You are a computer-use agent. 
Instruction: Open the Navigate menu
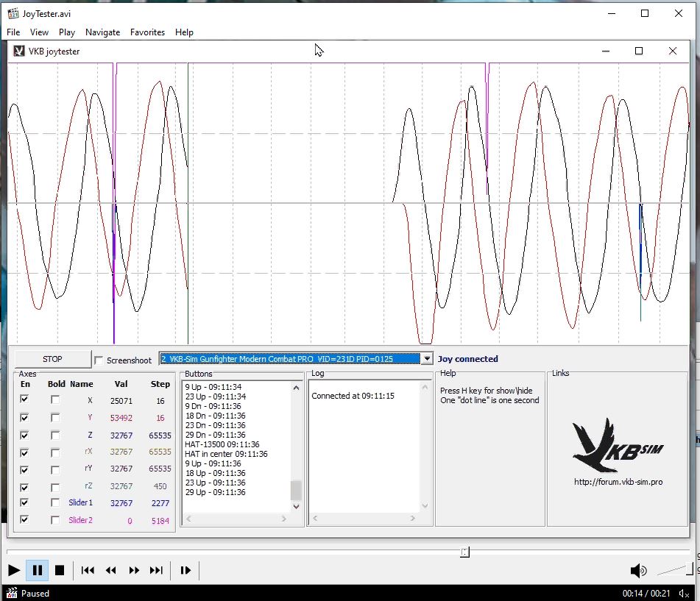[x=102, y=32]
